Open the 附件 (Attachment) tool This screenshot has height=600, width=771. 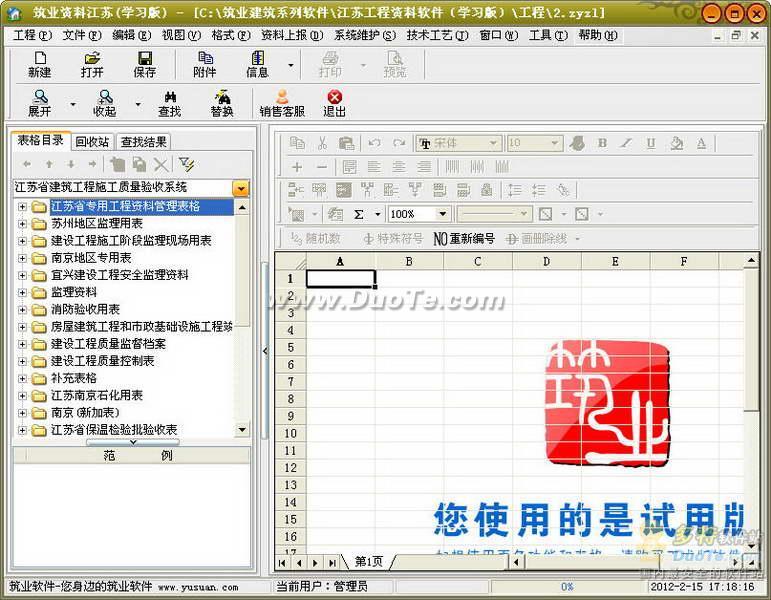click(205, 64)
